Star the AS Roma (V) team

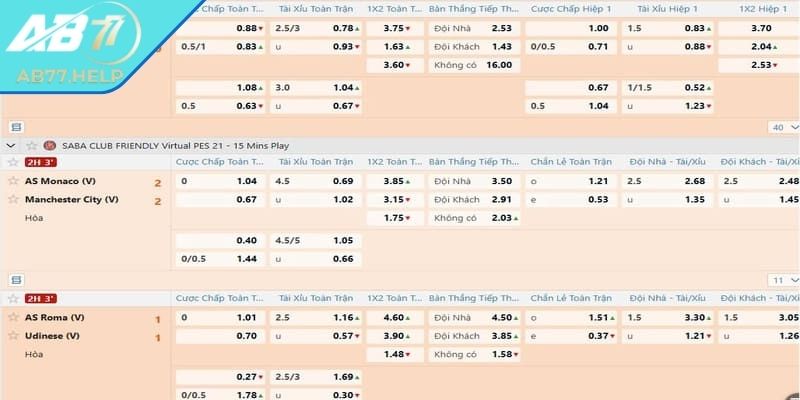(13, 317)
